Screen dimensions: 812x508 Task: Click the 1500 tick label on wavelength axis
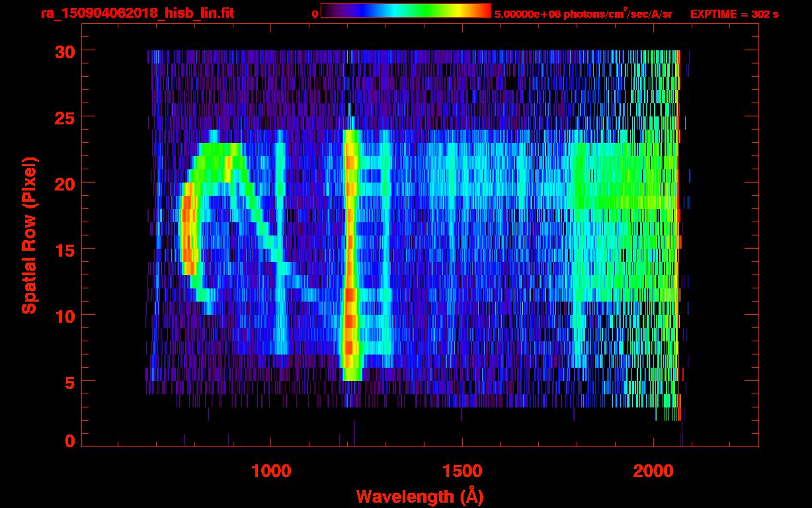tap(462, 470)
